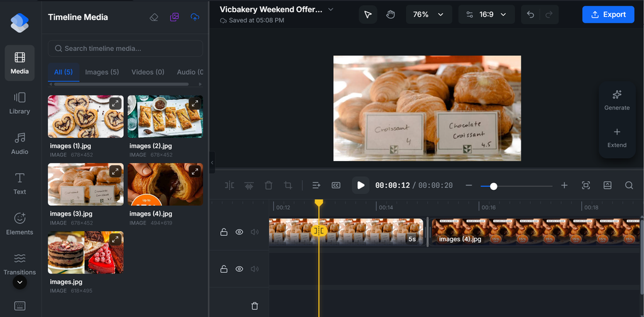
Task: Click the yellow playhead marker
Action: 319,203
